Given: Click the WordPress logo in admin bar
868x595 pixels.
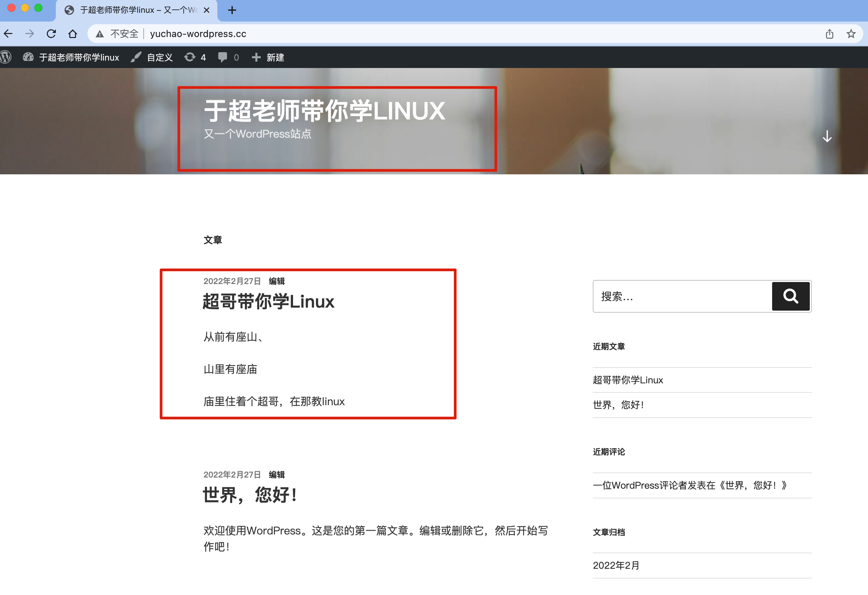Looking at the screenshot, I should tap(6, 57).
